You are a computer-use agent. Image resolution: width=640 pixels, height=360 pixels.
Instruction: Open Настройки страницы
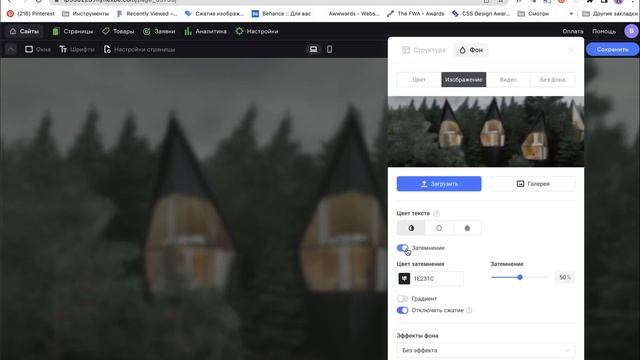(139, 49)
